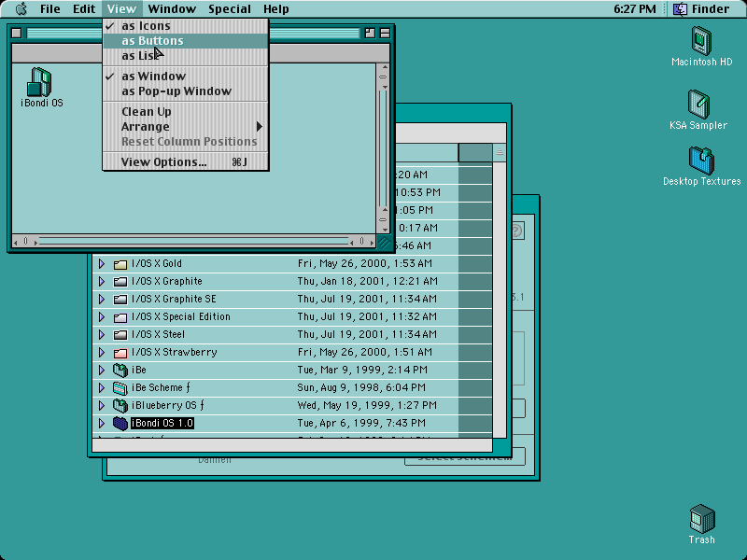747x560 pixels.
Task: Select the KSA Sampler desktop icon
Action: tap(698, 104)
